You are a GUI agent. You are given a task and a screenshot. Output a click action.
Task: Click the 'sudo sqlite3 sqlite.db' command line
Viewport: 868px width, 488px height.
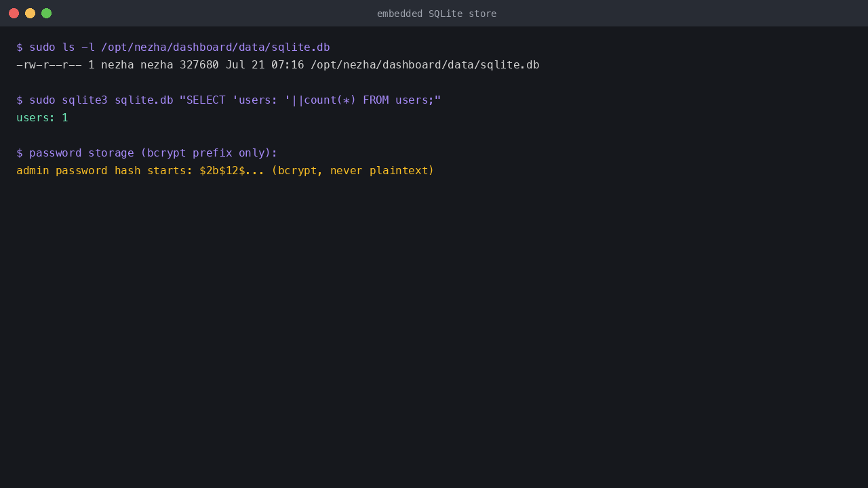coord(229,100)
